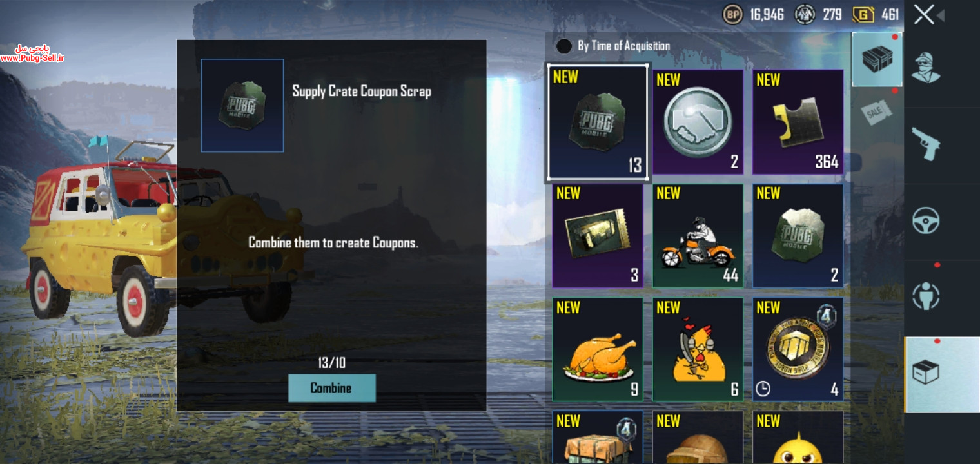Select the yellow chicken emote item
980x464 pixels.
point(698,349)
